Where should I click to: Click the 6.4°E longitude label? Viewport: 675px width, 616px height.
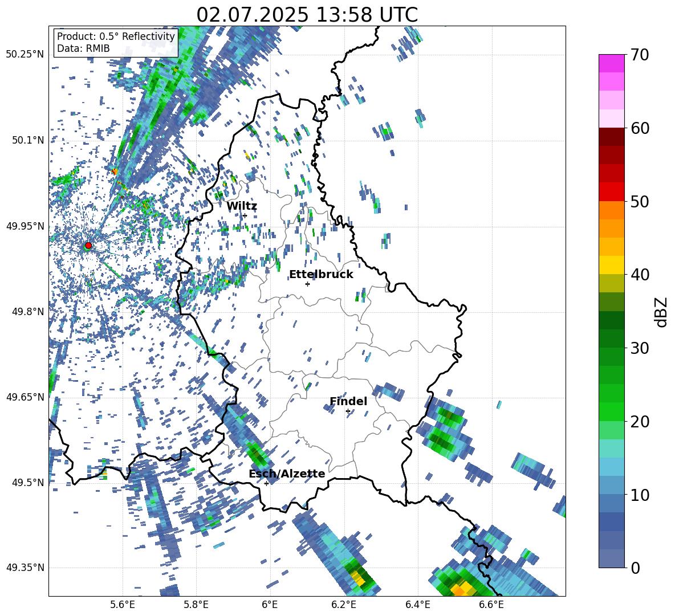(418, 605)
